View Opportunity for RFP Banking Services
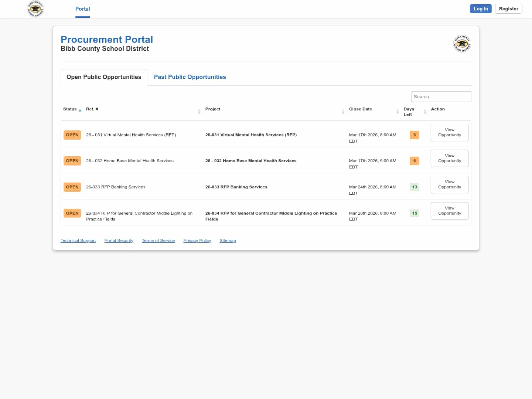This screenshot has width=532, height=399. 449,185
